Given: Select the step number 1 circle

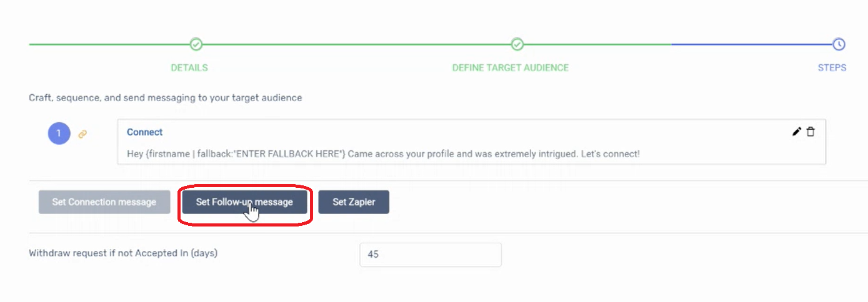Looking at the screenshot, I should point(59,133).
